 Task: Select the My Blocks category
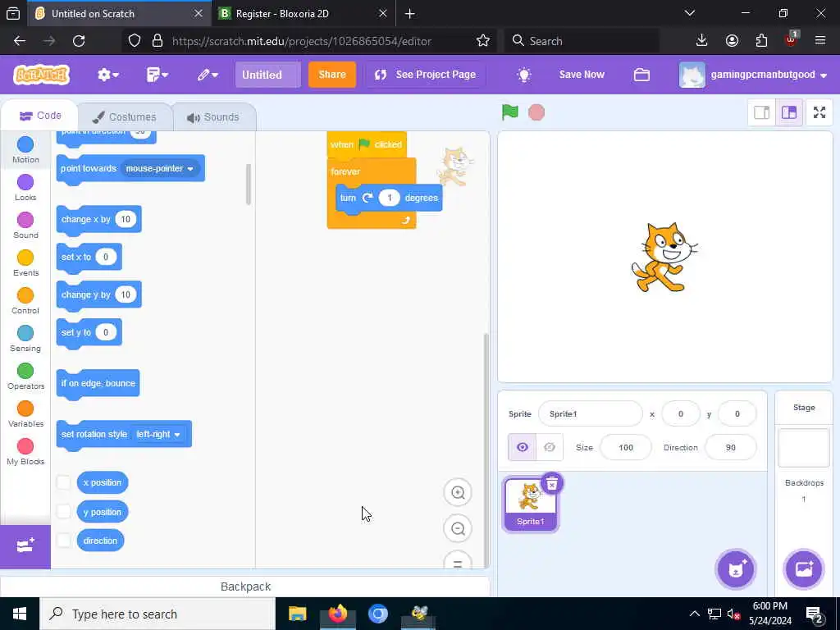coord(25,452)
